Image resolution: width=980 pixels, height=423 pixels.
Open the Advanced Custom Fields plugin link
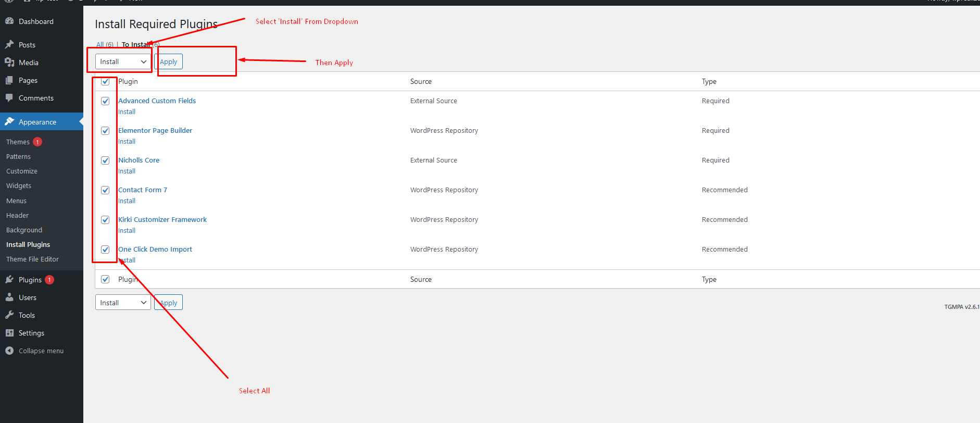(x=157, y=101)
